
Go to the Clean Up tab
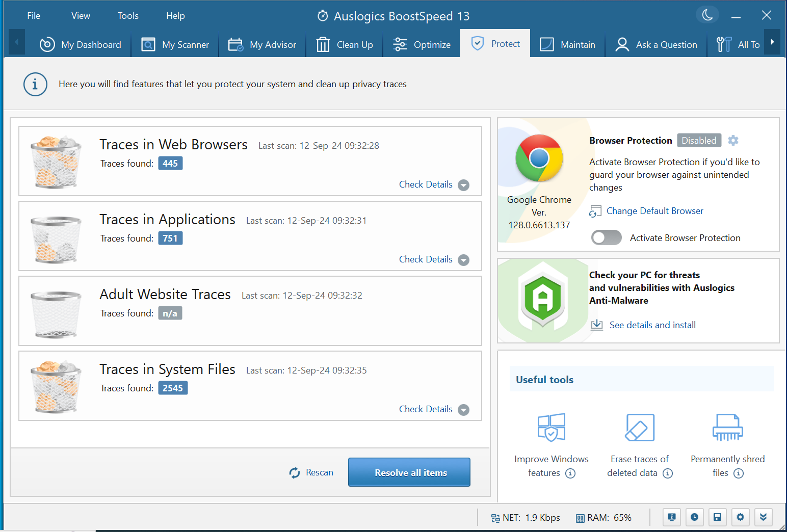coord(344,44)
